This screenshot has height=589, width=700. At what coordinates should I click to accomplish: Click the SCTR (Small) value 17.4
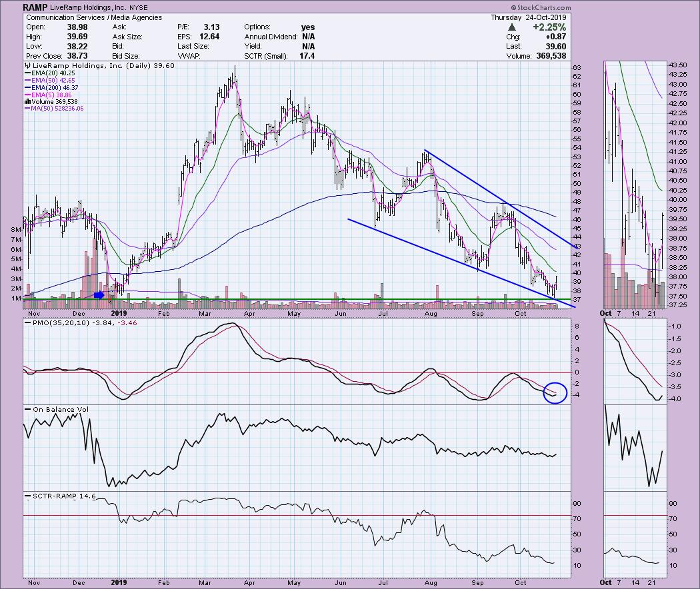coord(307,56)
